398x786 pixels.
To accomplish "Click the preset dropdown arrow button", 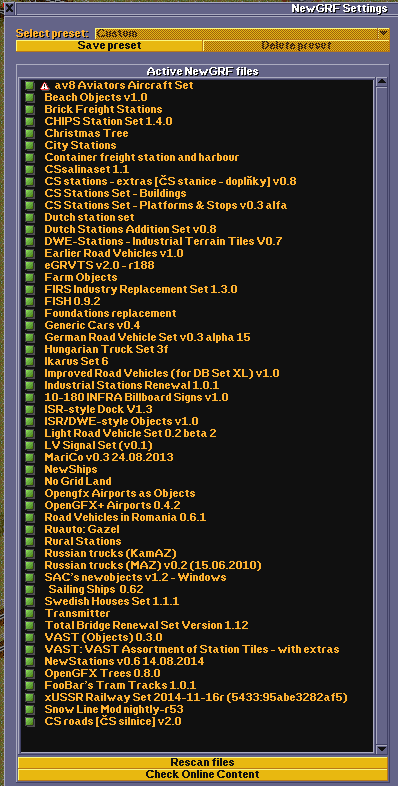I will pos(383,34).
